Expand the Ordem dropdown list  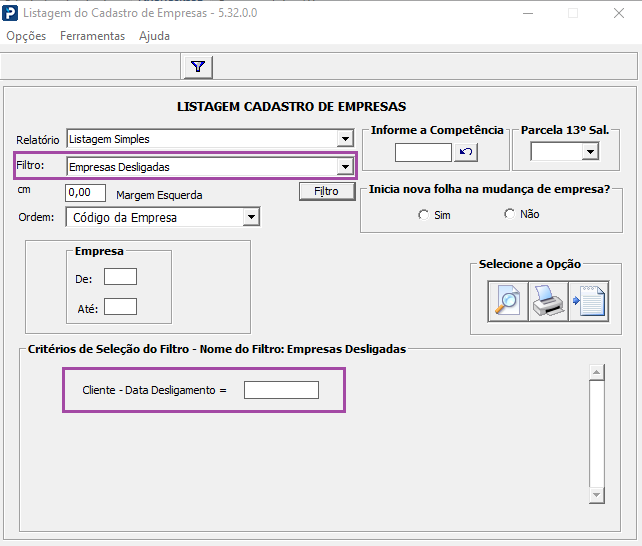click(x=251, y=217)
